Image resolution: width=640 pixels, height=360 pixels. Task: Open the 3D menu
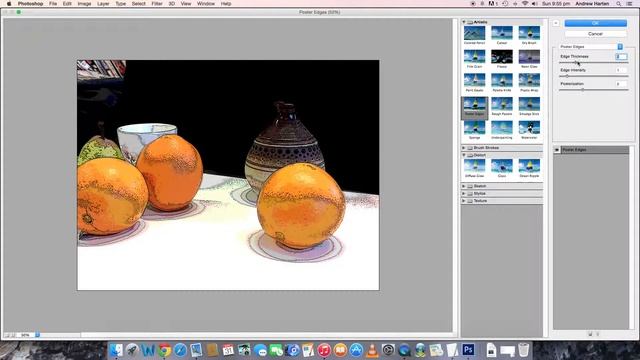coord(171,4)
